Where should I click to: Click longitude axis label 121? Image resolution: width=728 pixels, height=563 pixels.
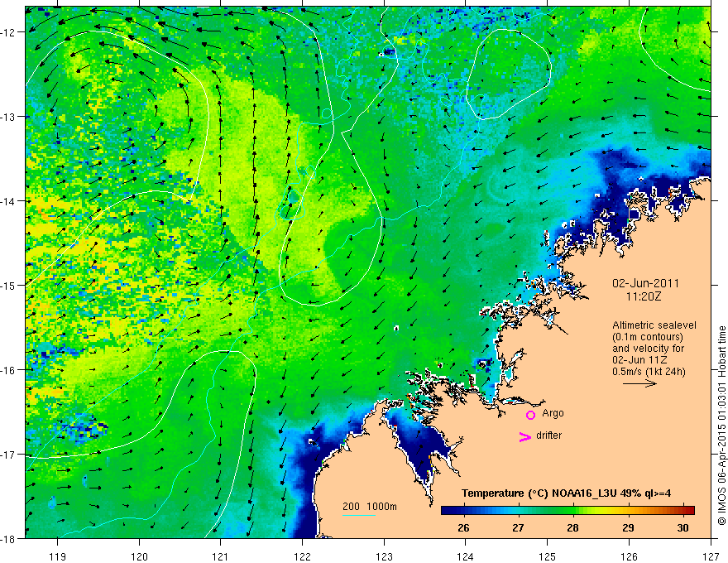(x=221, y=556)
